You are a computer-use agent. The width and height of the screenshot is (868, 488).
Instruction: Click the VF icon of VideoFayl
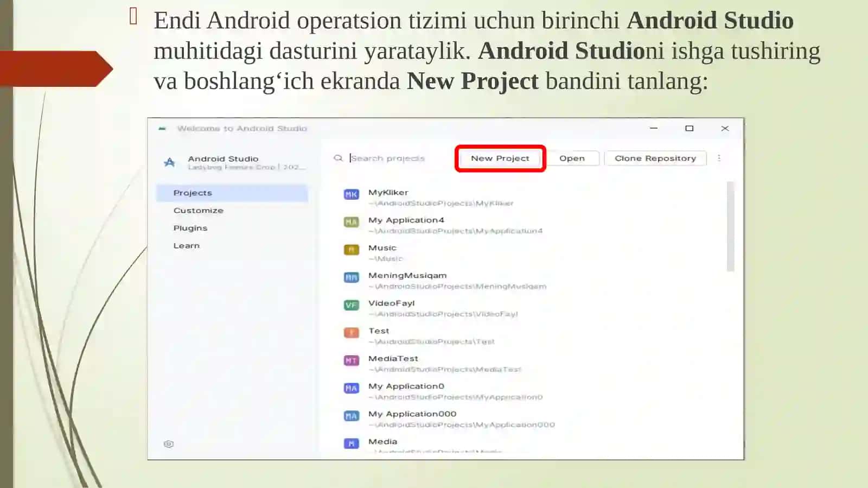click(x=352, y=305)
